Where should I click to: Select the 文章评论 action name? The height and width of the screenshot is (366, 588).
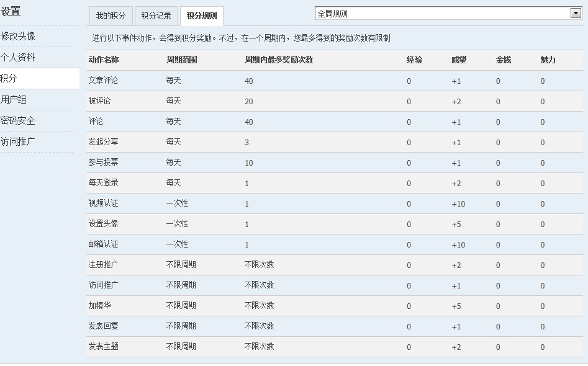pyautogui.click(x=103, y=81)
